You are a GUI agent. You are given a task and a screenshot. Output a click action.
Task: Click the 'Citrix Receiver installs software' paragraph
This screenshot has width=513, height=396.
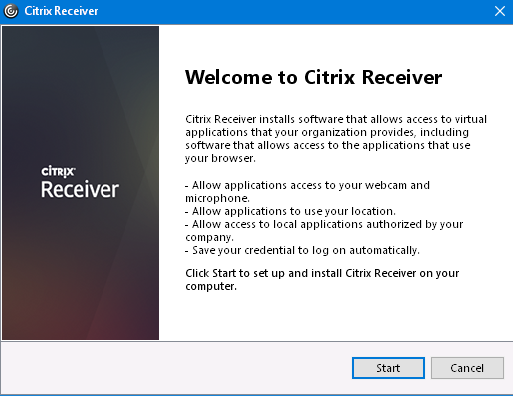pyautogui.click(x=336, y=139)
